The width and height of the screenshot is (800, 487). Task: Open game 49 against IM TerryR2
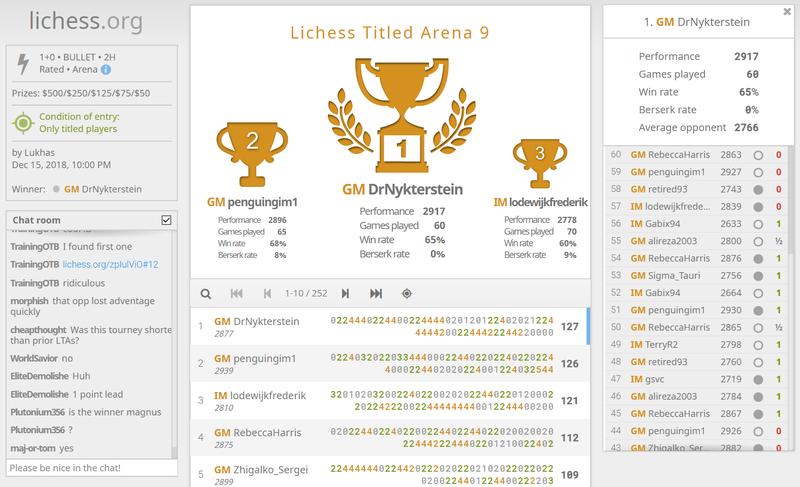[696, 345]
